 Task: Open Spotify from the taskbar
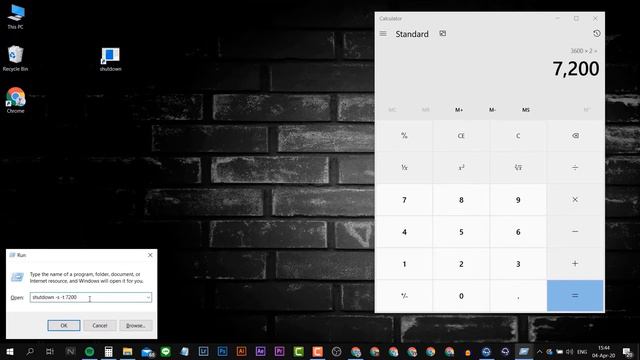(89, 351)
